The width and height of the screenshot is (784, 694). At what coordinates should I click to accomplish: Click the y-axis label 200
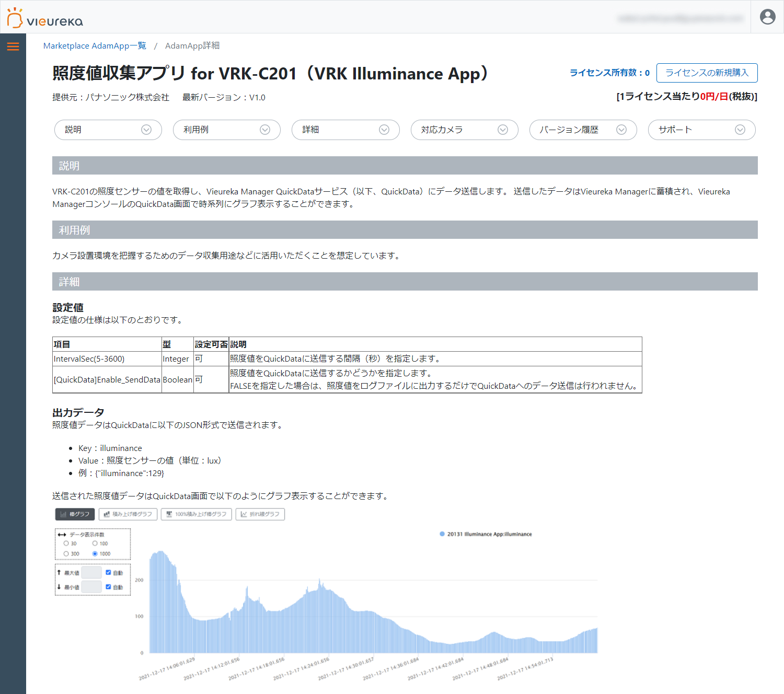[x=139, y=580]
